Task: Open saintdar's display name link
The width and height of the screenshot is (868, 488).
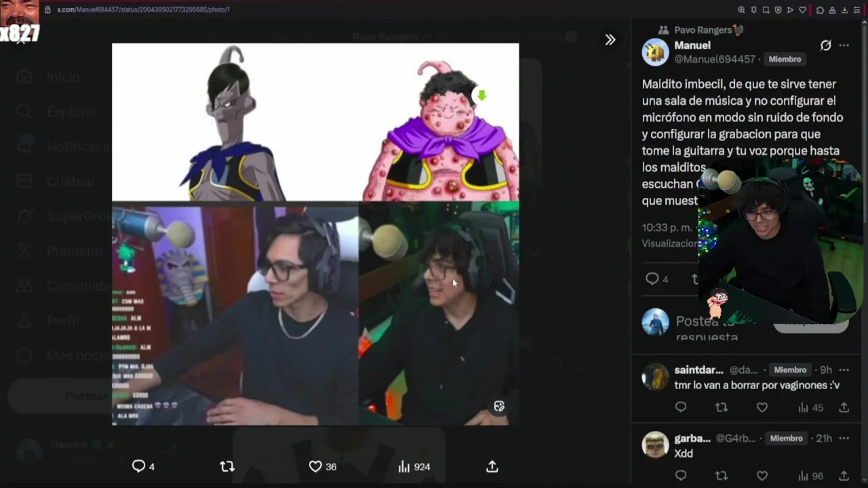Action: [698, 370]
